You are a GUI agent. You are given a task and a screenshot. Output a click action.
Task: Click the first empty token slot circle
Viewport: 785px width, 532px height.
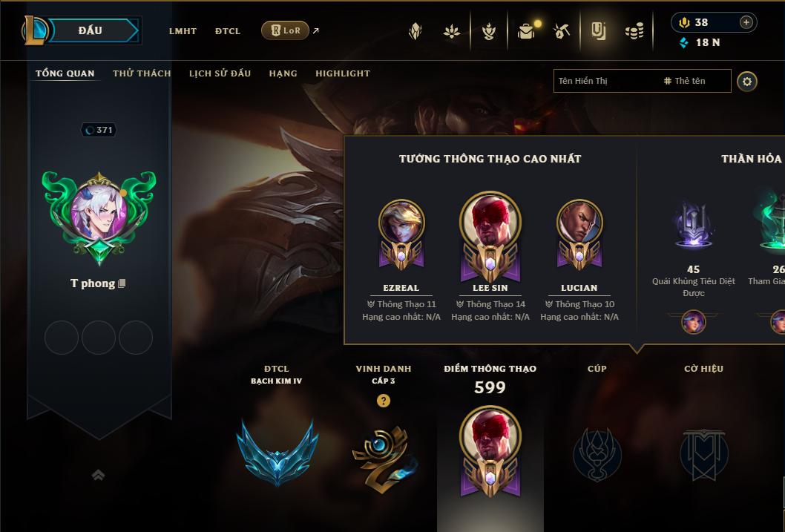[62, 338]
